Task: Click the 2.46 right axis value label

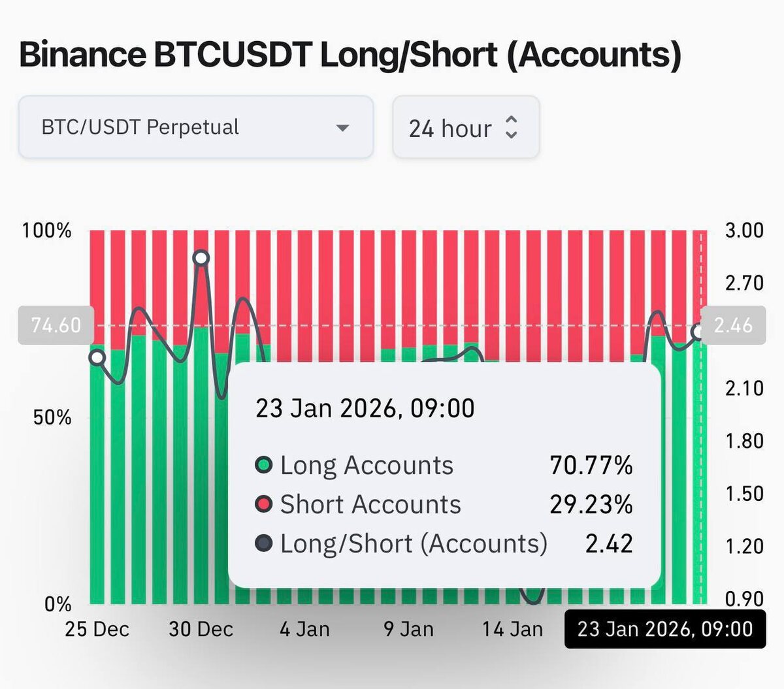Action: [732, 325]
